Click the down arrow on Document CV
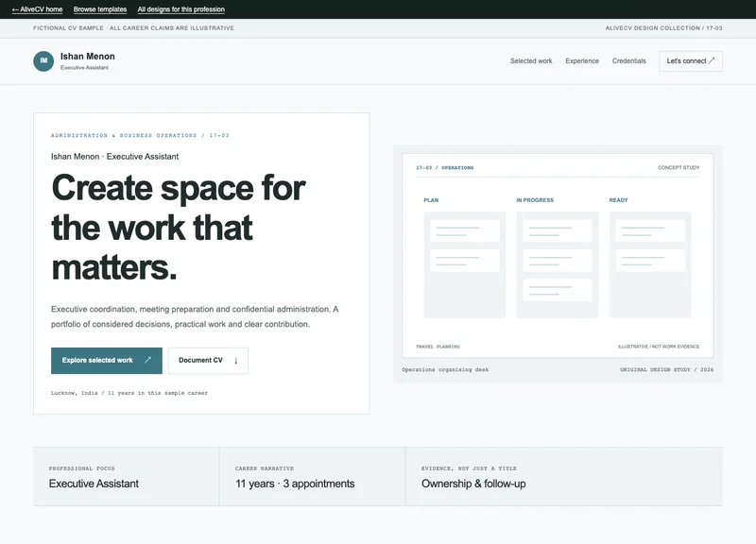Viewport: 756px width, 544px height. [235, 361]
